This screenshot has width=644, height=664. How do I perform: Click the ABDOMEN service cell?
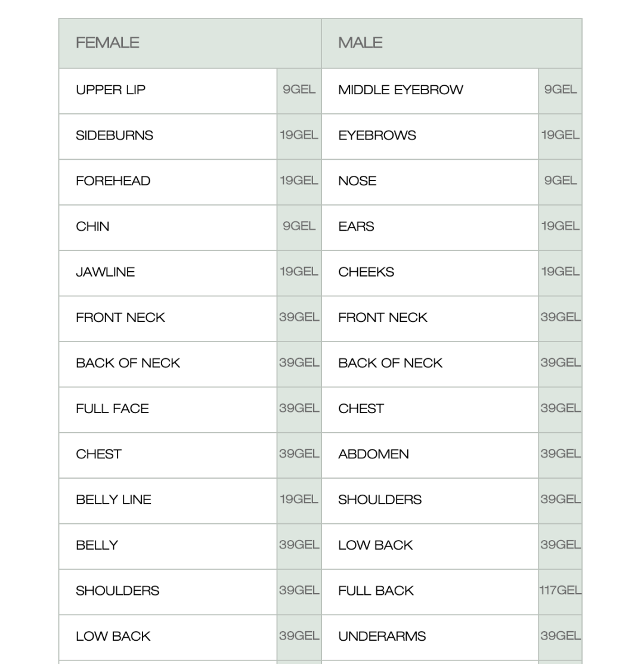click(x=430, y=455)
